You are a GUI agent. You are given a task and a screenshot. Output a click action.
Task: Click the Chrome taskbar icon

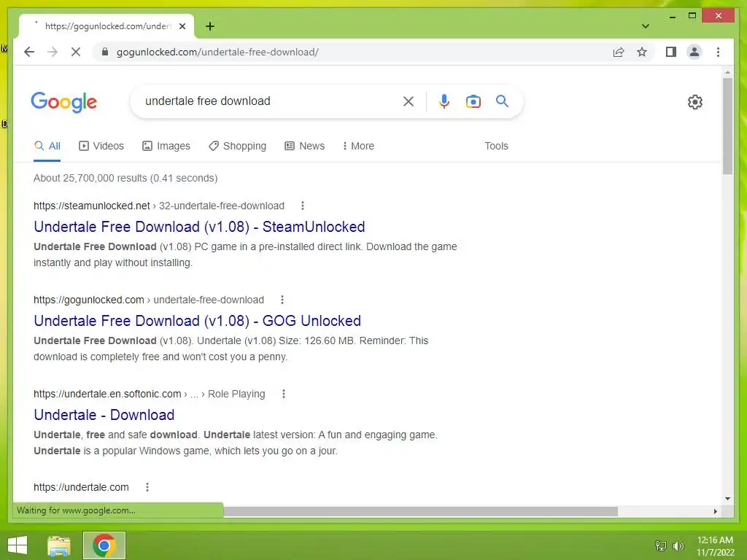click(104, 545)
